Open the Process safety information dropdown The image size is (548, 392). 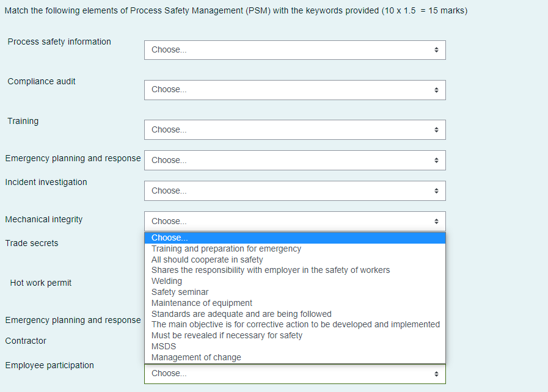point(295,49)
